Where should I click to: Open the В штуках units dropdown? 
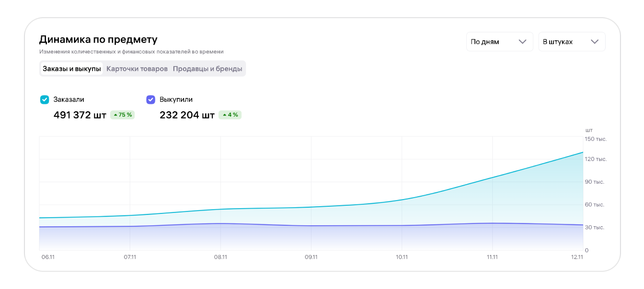click(x=572, y=42)
